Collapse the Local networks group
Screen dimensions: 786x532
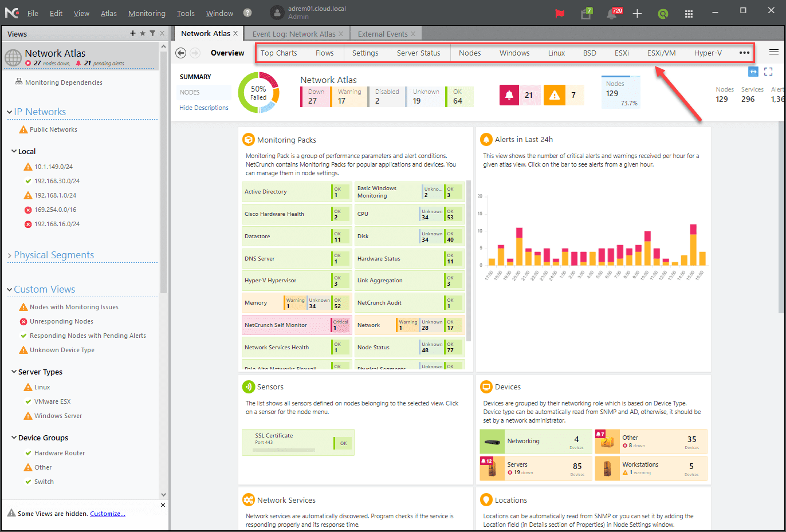click(14, 152)
